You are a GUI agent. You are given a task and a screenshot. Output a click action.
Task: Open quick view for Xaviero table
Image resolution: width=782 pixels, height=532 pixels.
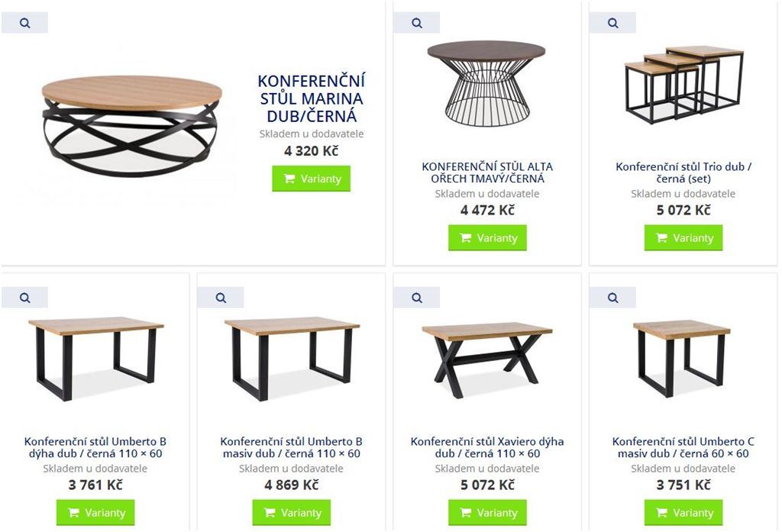tap(416, 298)
